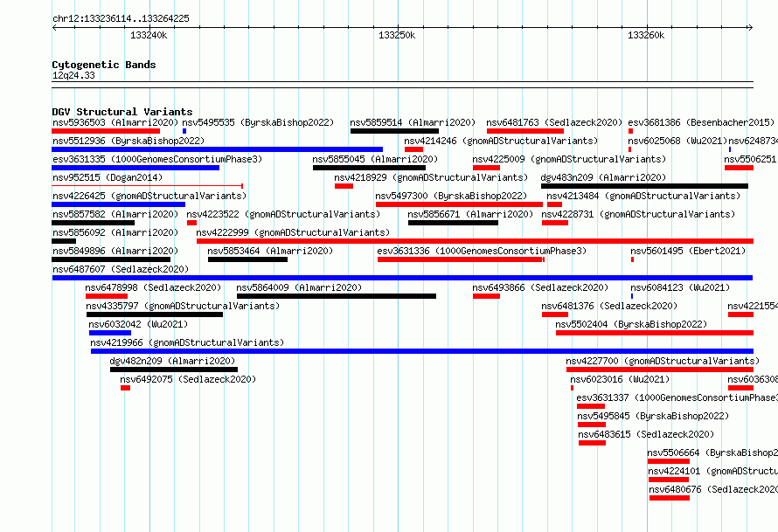The height and width of the screenshot is (532, 778).
Task: Click nsv4224101 variant label
Action: tap(713, 471)
